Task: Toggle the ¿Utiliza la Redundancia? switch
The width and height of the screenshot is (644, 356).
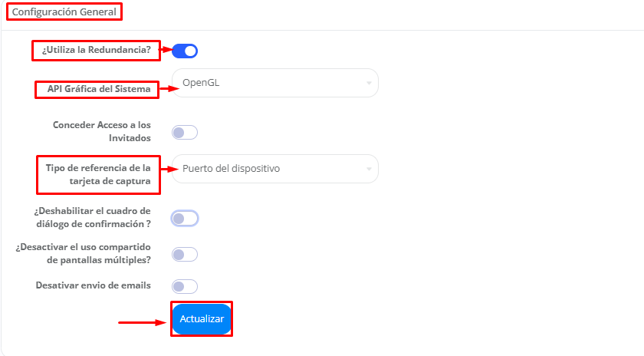Action: 185,51
